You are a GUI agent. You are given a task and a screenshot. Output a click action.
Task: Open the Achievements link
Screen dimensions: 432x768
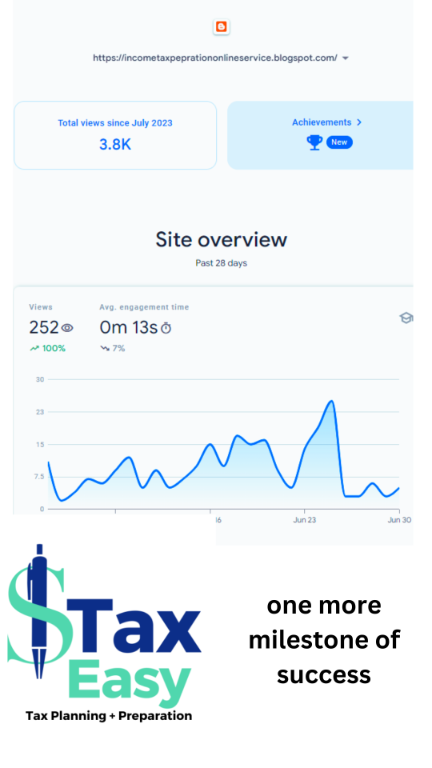322,122
